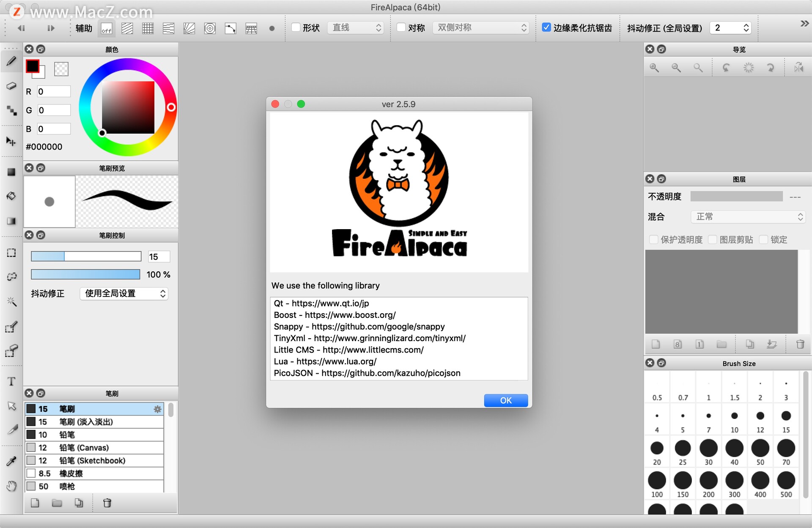Image resolution: width=812 pixels, height=528 pixels.
Task: Select the Move tool
Action: coord(11,141)
